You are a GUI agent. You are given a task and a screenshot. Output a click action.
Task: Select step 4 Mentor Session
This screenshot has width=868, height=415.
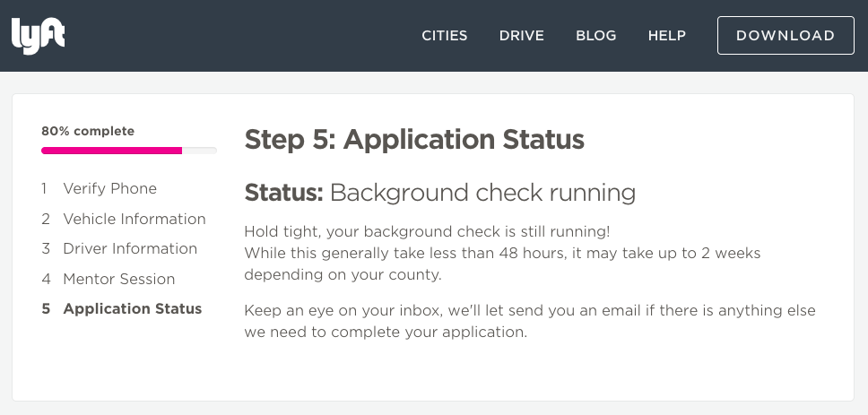point(108,279)
